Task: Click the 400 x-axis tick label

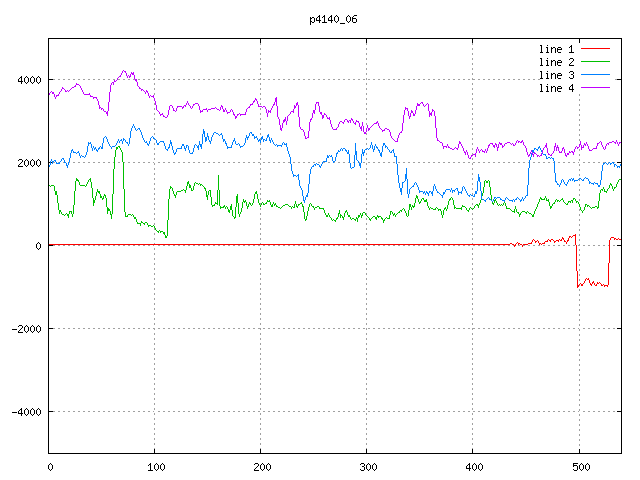Action: click(x=473, y=466)
